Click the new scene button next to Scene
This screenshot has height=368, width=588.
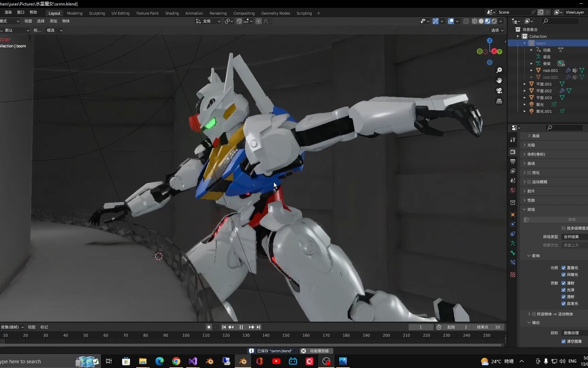click(x=541, y=12)
